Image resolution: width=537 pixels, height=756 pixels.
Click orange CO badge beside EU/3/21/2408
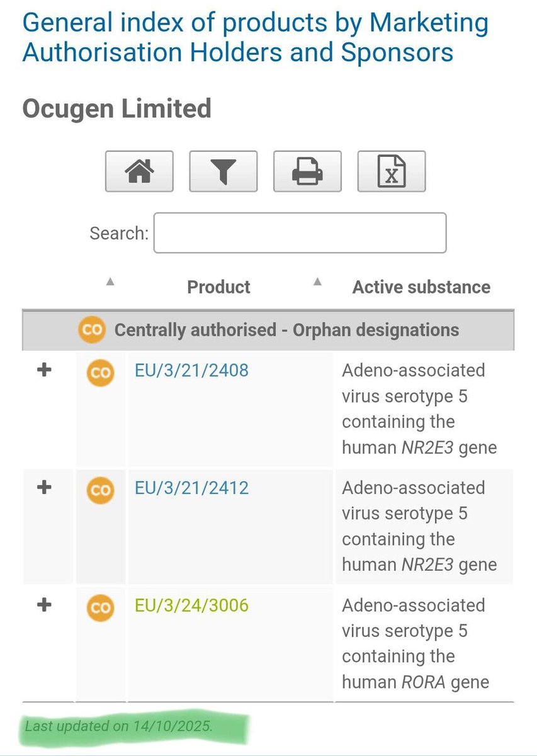tap(99, 372)
